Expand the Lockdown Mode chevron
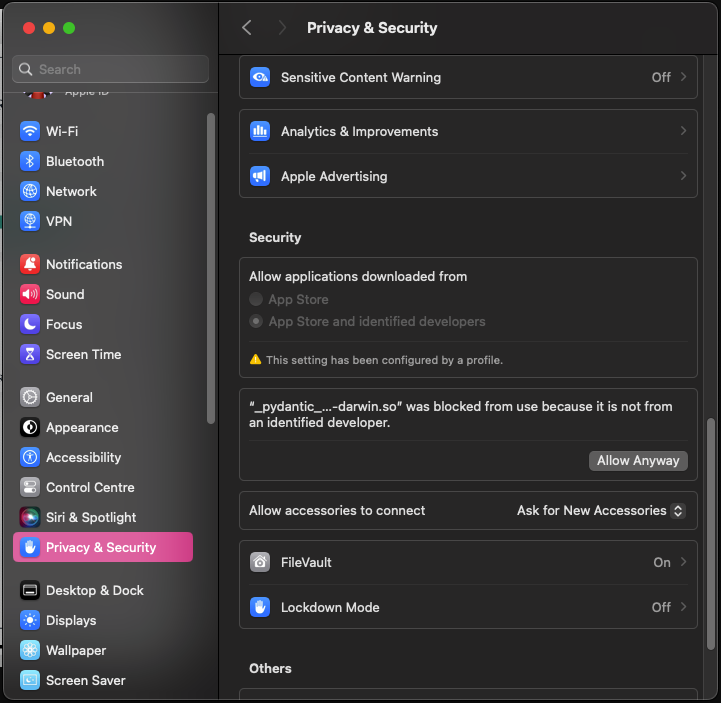Screen dimensions: 721x703 tap(683, 607)
